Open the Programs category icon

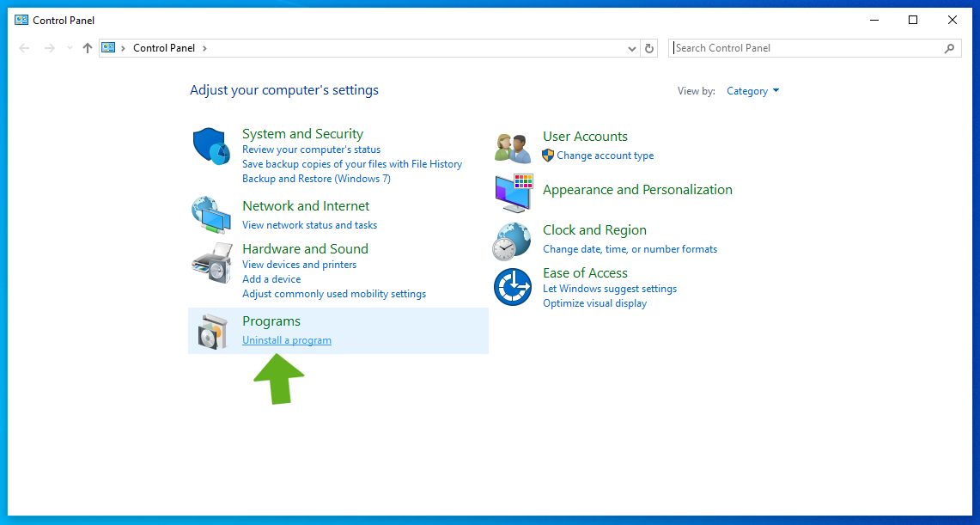(x=210, y=331)
